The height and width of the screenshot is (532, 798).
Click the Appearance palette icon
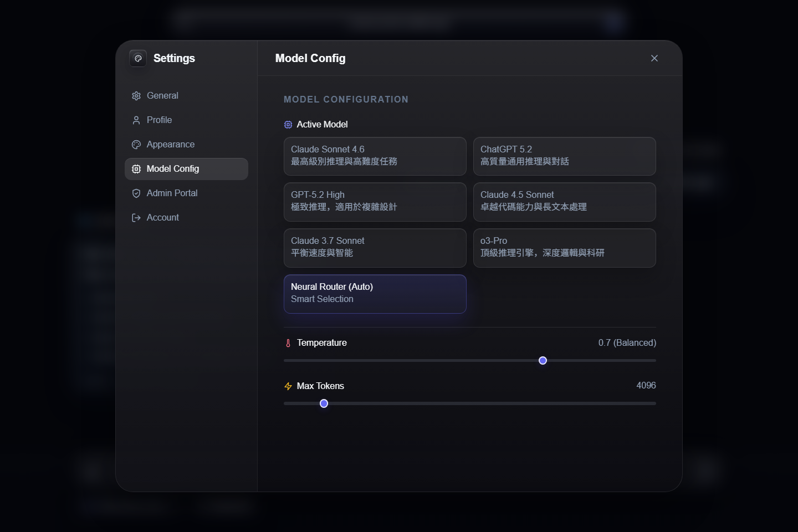click(136, 145)
